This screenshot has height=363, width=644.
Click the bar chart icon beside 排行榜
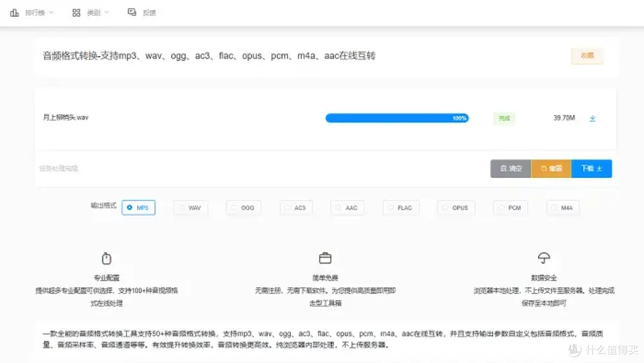click(x=14, y=13)
